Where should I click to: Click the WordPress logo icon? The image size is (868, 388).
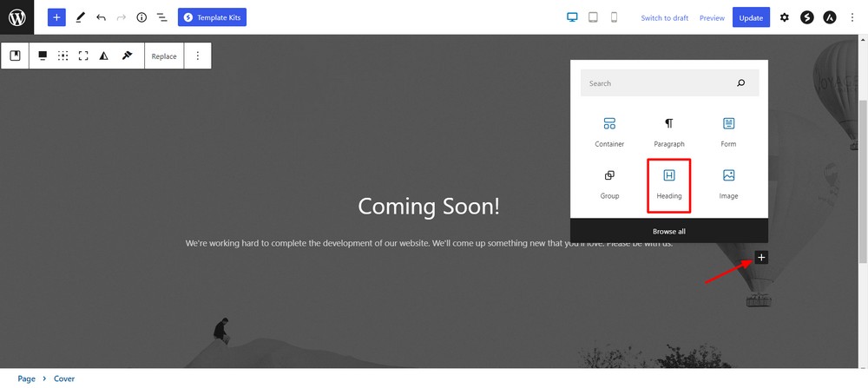(16, 17)
